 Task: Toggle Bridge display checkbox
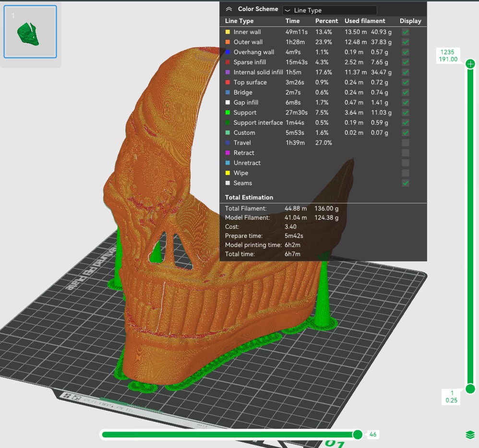pos(406,92)
